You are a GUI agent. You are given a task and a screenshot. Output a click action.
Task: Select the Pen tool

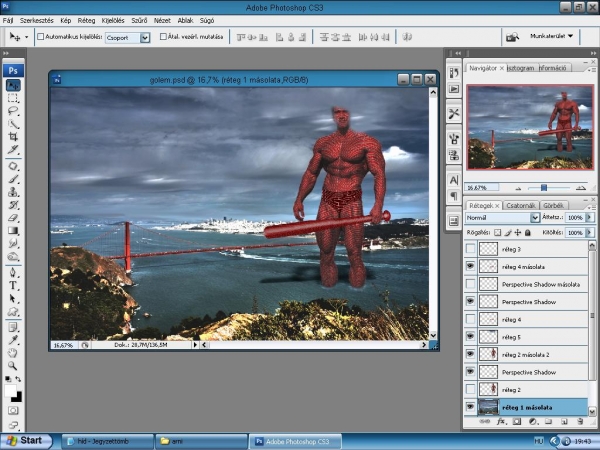[x=13, y=272]
